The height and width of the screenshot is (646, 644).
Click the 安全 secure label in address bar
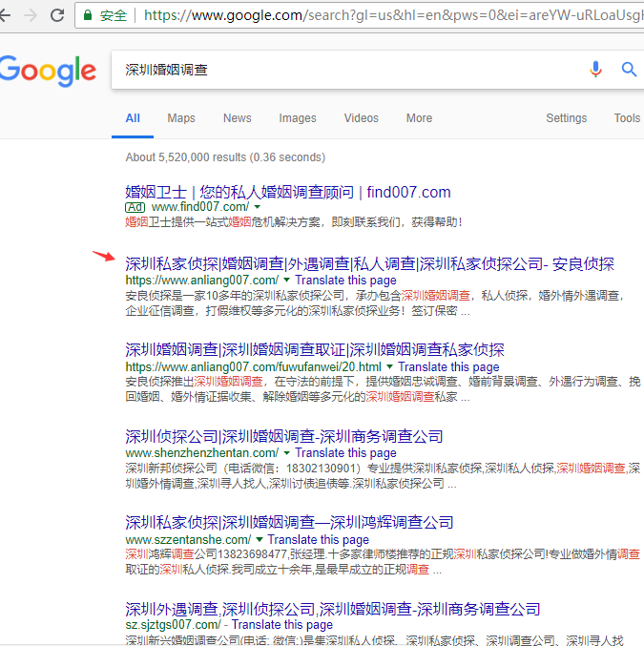click(x=114, y=15)
